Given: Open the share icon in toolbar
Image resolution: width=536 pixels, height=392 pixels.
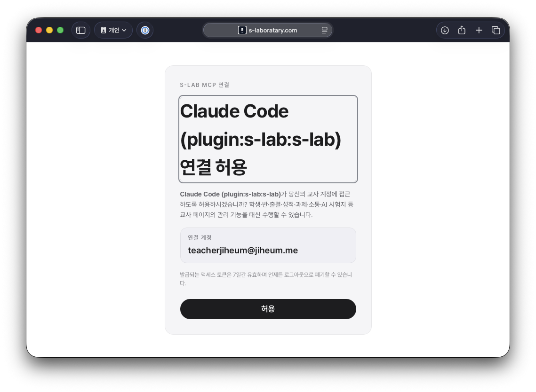Looking at the screenshot, I should tap(462, 31).
